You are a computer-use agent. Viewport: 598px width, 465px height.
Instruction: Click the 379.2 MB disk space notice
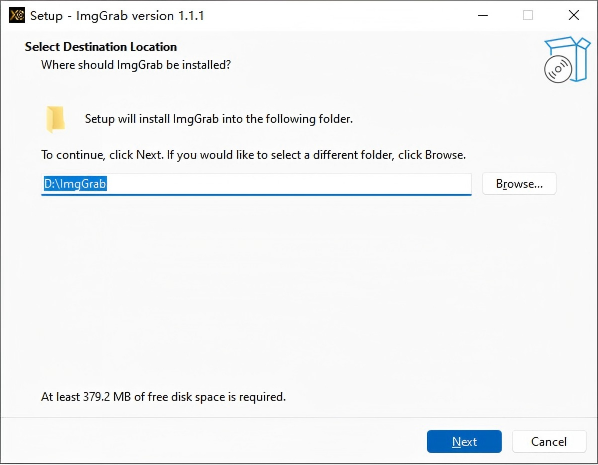[x=163, y=397]
